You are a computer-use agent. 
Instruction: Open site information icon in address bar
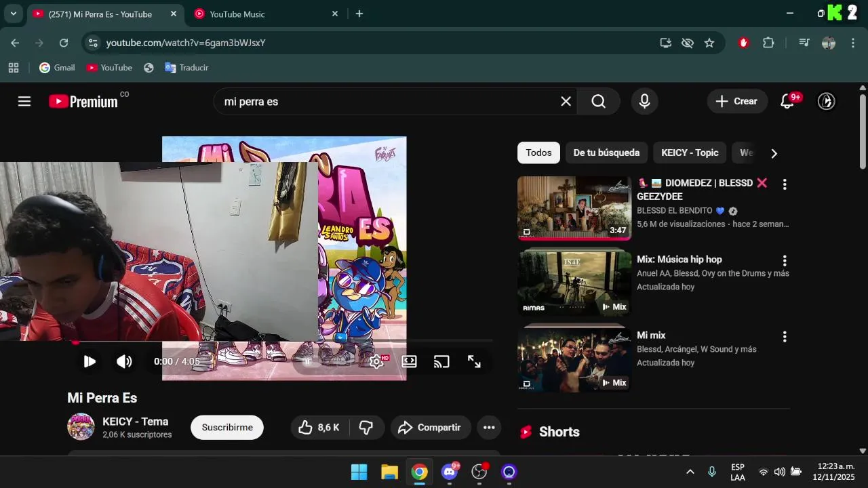coord(94,43)
